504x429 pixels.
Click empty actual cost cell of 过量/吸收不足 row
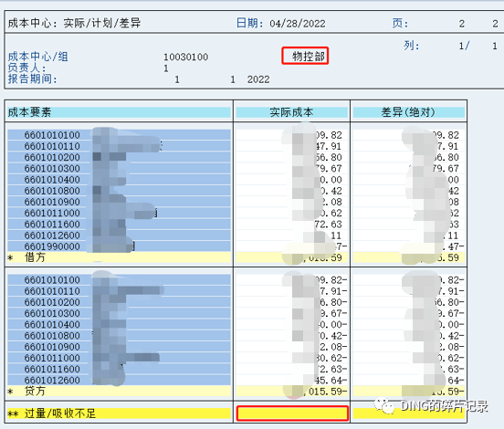click(292, 413)
